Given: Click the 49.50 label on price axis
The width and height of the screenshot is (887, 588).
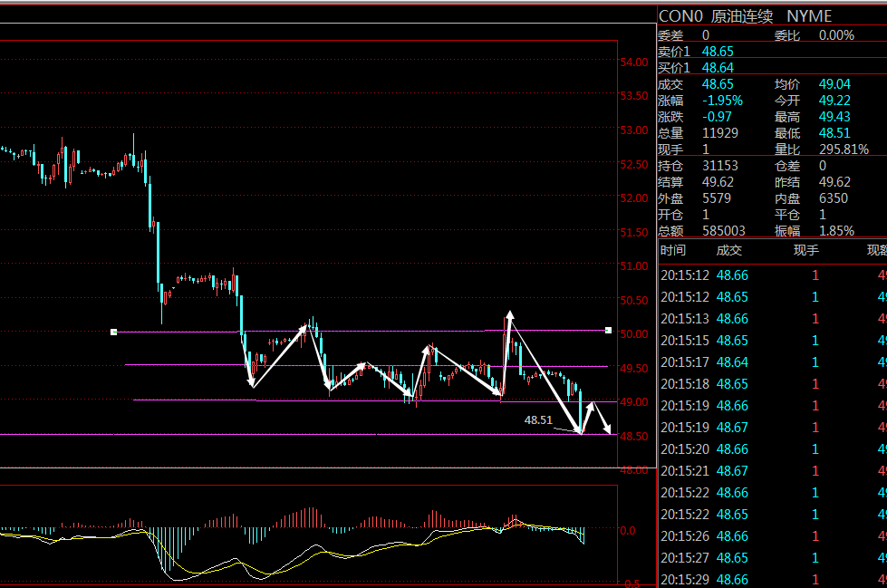Looking at the screenshot, I should pos(633,369).
